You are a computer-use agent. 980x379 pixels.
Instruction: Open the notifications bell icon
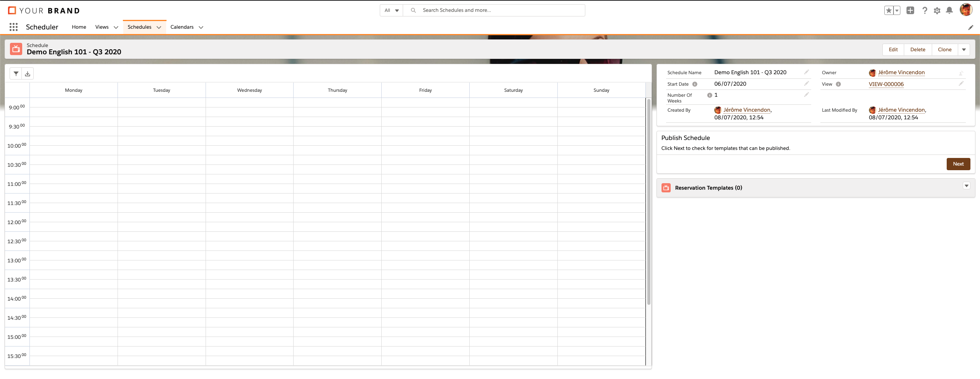click(950, 10)
